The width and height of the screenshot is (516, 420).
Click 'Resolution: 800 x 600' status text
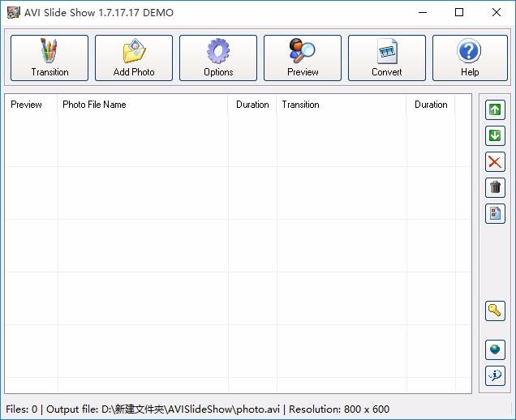coord(339,409)
